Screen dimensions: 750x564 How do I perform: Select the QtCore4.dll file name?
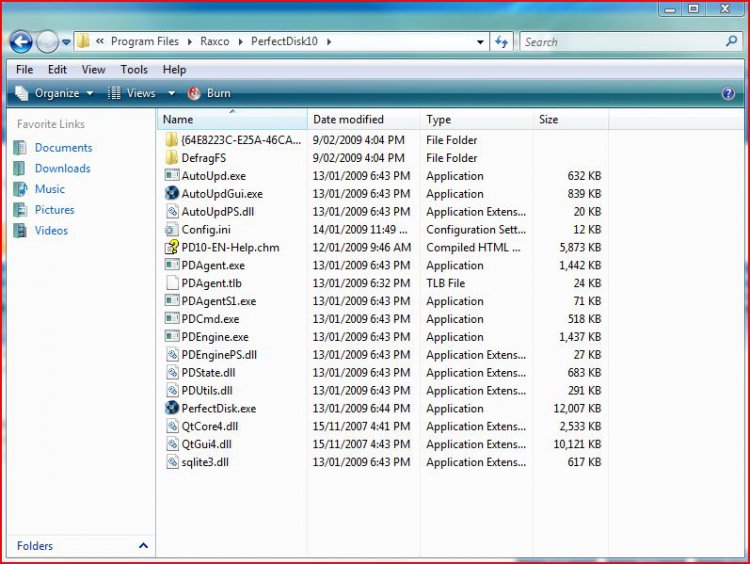click(x=210, y=426)
